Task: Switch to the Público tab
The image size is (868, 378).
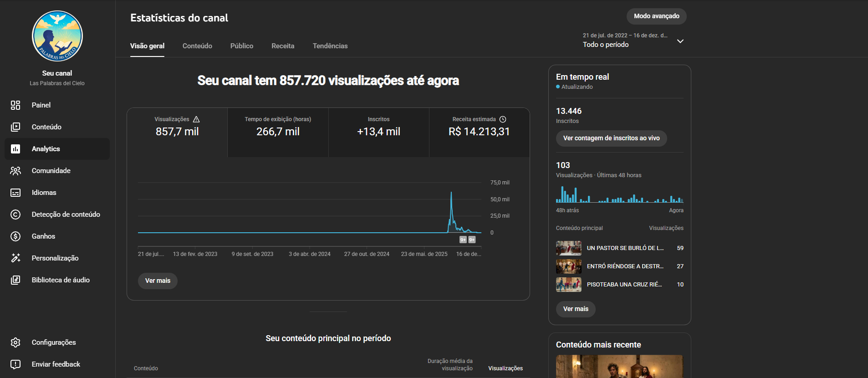Action: tap(241, 46)
